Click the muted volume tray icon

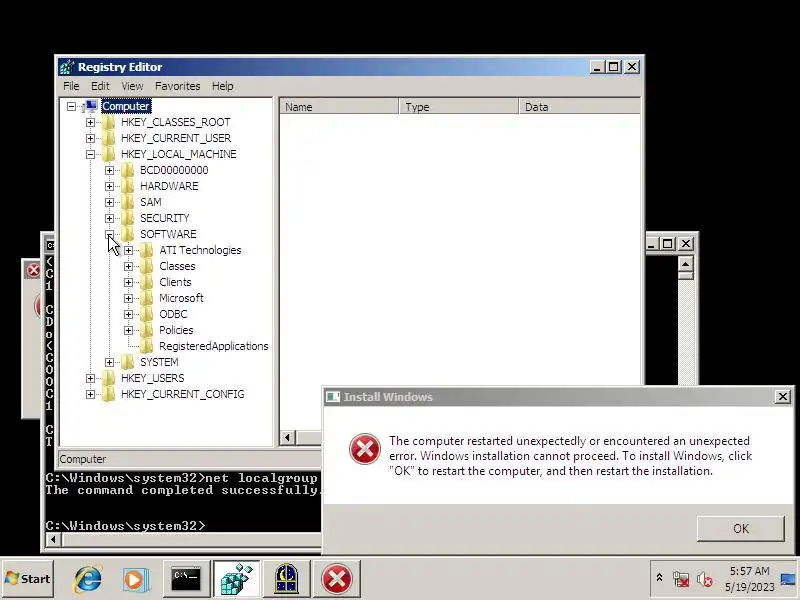(x=705, y=579)
